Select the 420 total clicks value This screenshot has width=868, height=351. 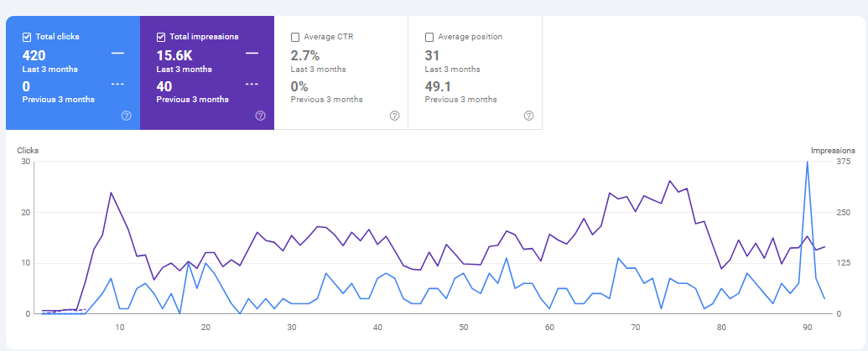(x=34, y=55)
